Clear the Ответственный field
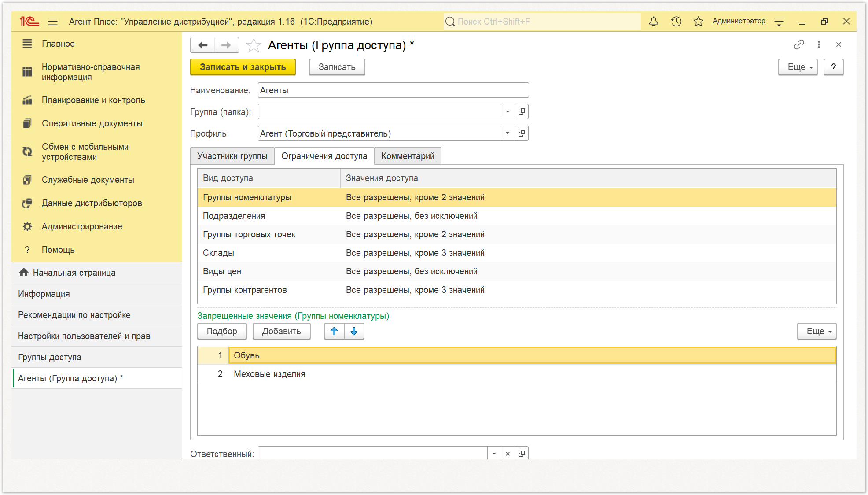The image size is (868, 495). 508,454
